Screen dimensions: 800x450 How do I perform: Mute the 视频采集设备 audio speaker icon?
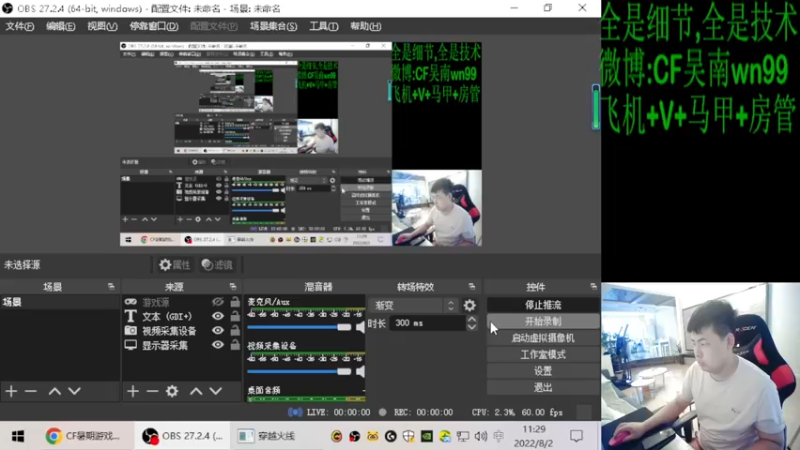[x=360, y=371]
